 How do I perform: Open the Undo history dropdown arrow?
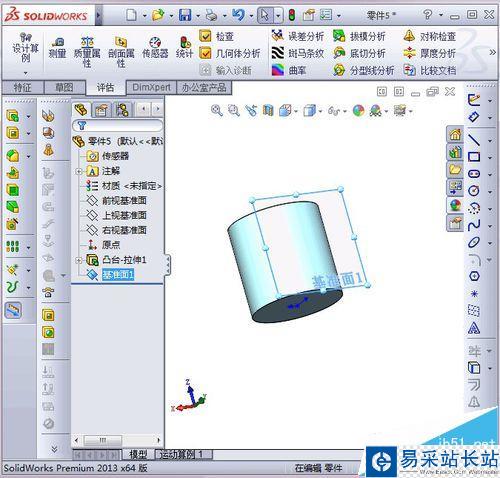[251, 15]
